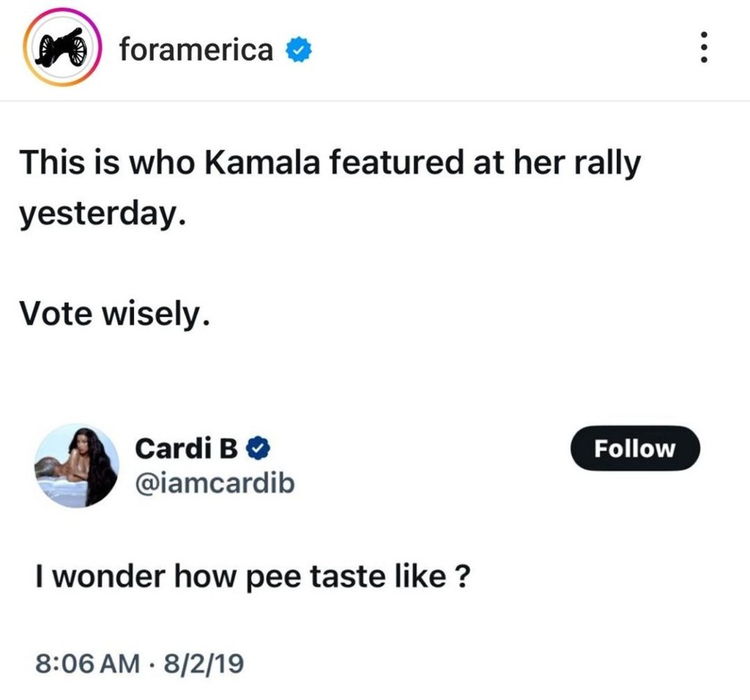Screen dimensions: 750x700
Task: Click the word 'yesterday.' in the caption
Action: [100, 215]
